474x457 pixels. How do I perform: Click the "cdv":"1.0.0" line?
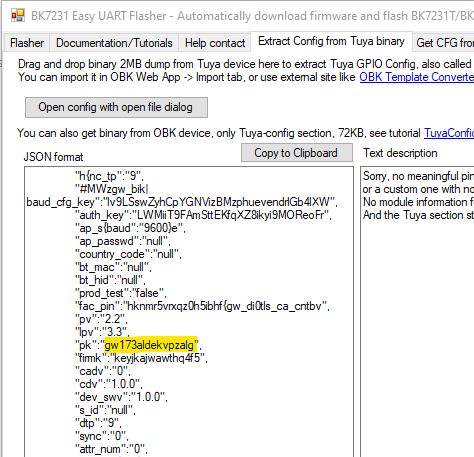click(x=108, y=384)
